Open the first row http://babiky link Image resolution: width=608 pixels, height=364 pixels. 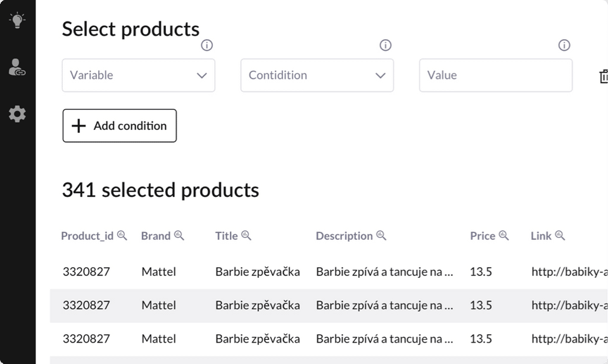(x=569, y=272)
